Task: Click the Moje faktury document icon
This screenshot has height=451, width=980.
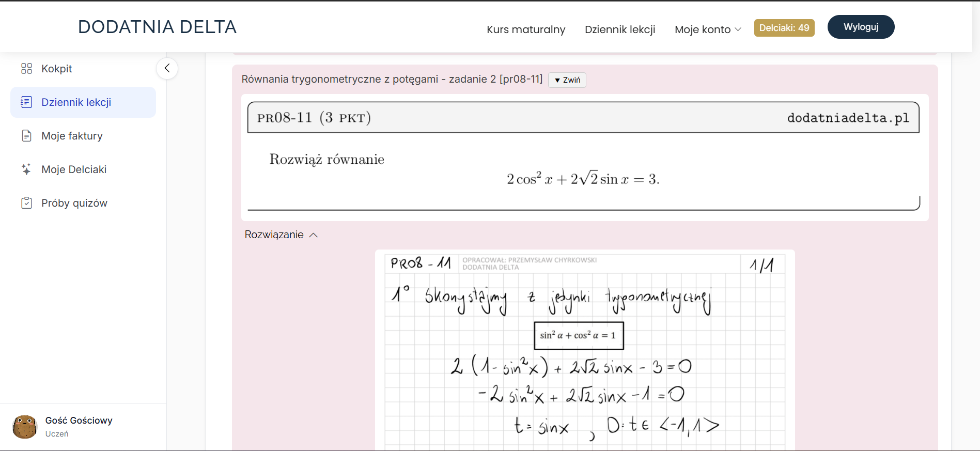Action: pyautogui.click(x=26, y=136)
